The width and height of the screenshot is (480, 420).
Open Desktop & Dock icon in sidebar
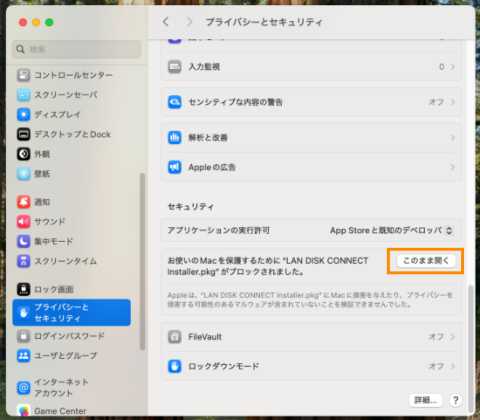(x=23, y=134)
